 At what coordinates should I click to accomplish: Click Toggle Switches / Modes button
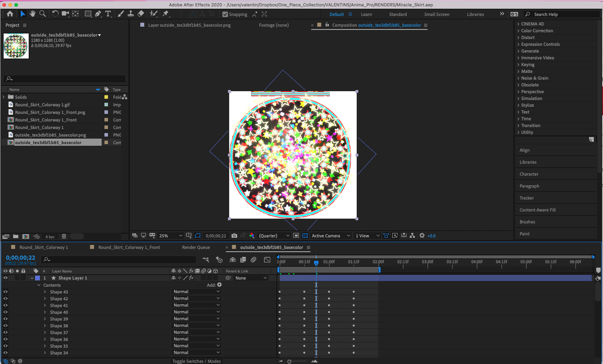click(x=196, y=361)
